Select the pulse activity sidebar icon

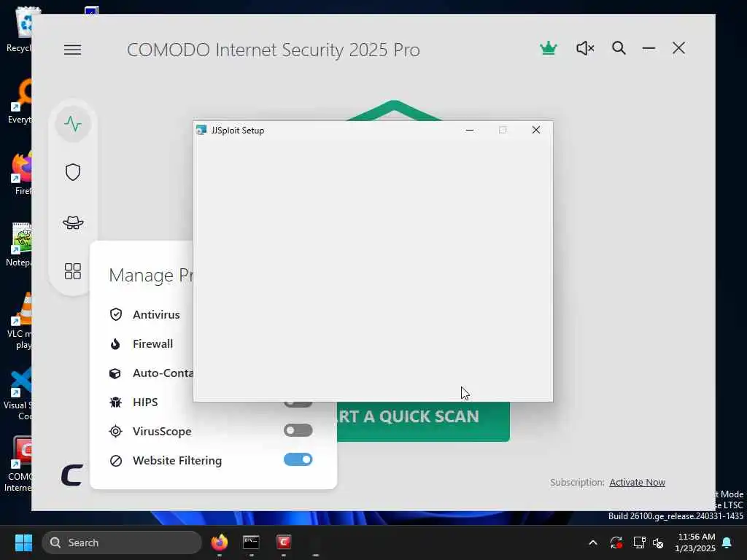[x=73, y=124]
